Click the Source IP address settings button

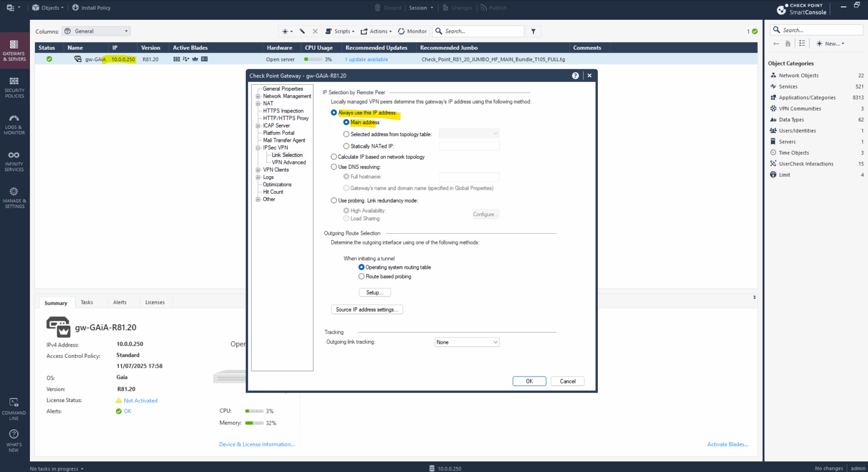pyautogui.click(x=367, y=309)
